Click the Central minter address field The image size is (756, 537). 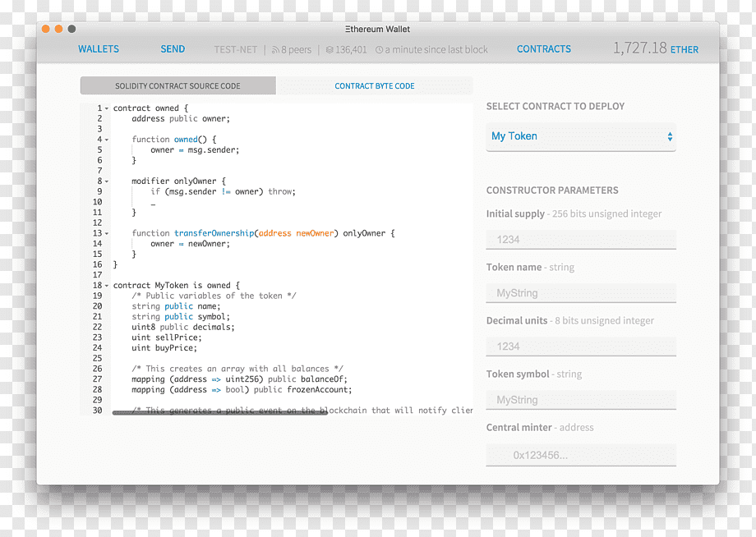click(x=581, y=455)
